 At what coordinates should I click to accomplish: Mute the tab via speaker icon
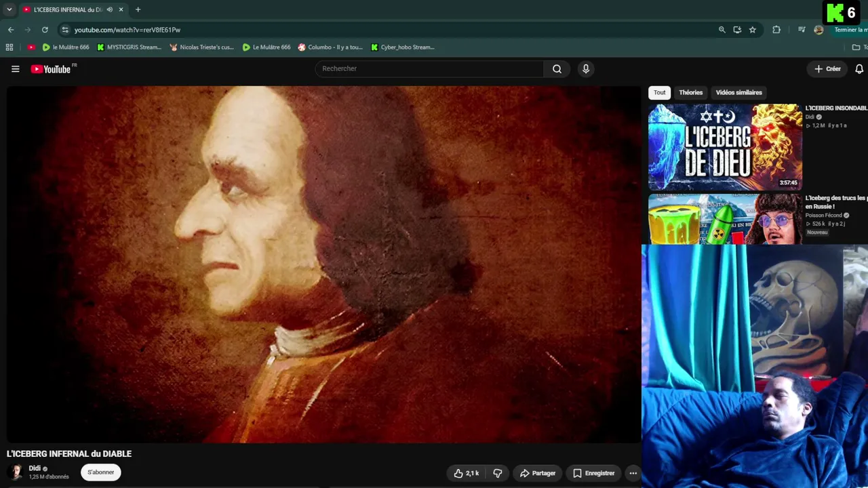[x=110, y=9]
